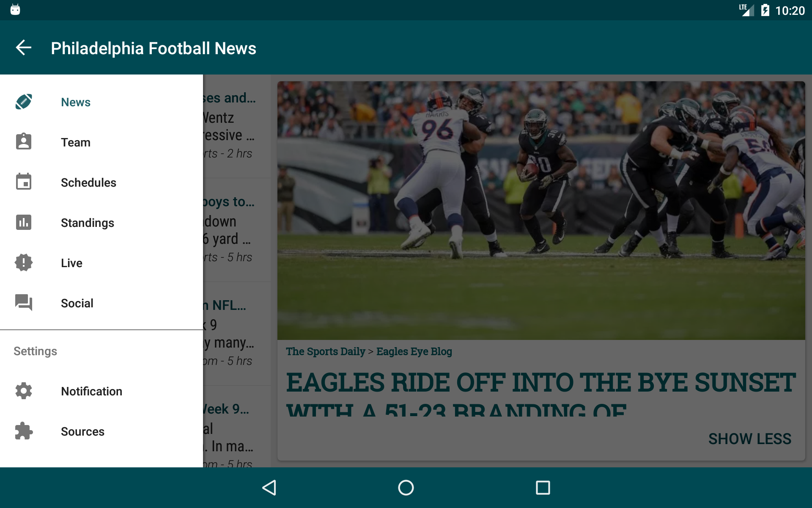Tap the Live alert badge icon
Image resolution: width=812 pixels, height=508 pixels.
24,262
